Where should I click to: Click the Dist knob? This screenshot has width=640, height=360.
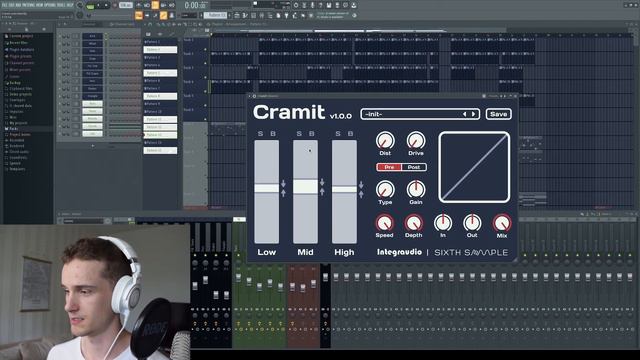click(x=385, y=140)
